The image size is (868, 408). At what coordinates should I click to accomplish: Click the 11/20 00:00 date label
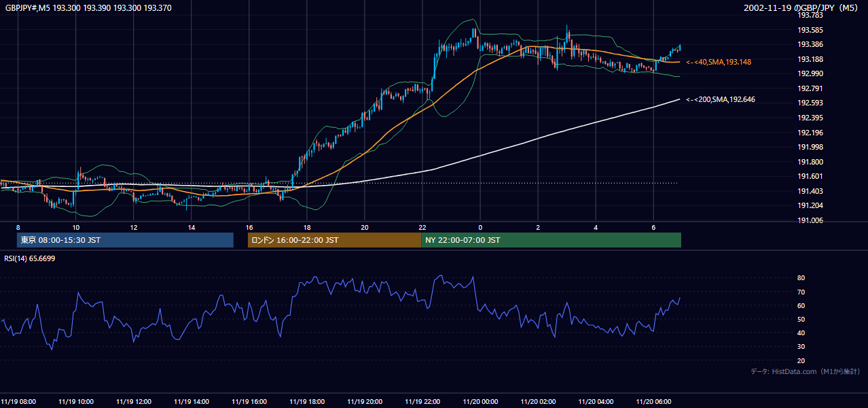pos(480,401)
